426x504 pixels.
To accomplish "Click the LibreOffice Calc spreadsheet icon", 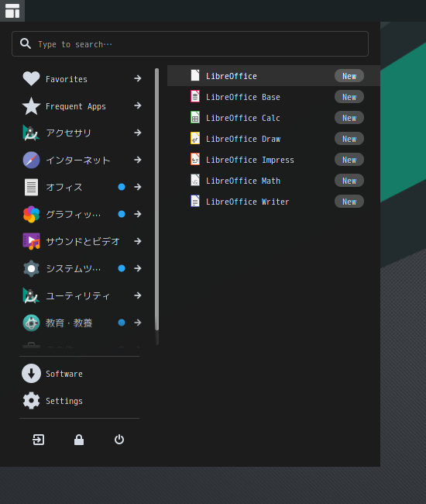I will pyautogui.click(x=195, y=117).
